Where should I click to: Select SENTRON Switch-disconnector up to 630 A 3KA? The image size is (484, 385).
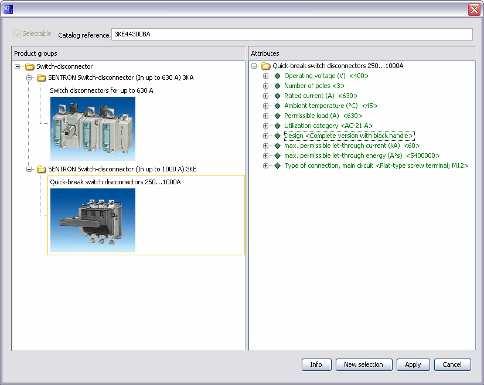tap(121, 78)
